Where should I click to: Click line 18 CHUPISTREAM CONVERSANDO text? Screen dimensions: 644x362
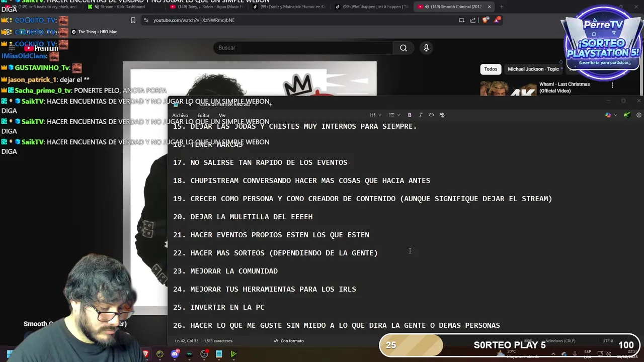[x=302, y=181]
